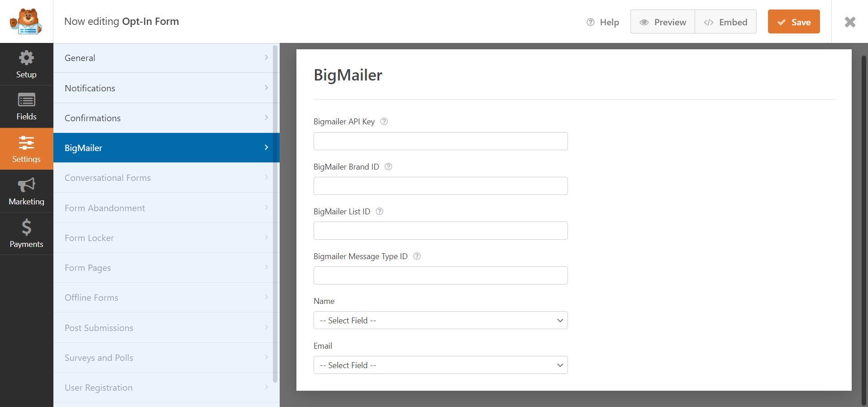Focus the BigMailer List ID input
The height and width of the screenshot is (407, 868).
click(440, 231)
